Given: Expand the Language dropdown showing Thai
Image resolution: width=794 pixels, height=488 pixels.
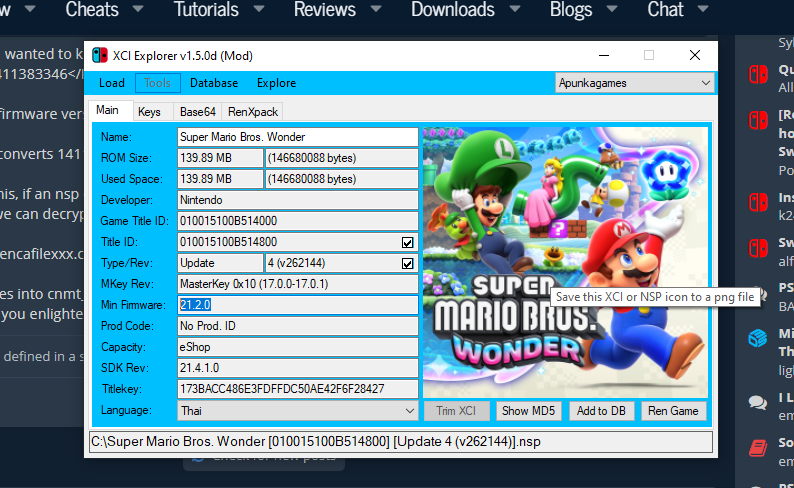Looking at the screenshot, I should click(298, 411).
